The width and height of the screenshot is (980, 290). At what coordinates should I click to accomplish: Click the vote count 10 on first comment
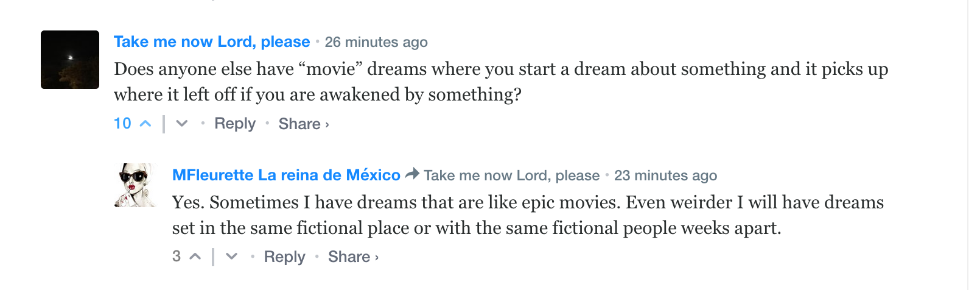pos(122,124)
